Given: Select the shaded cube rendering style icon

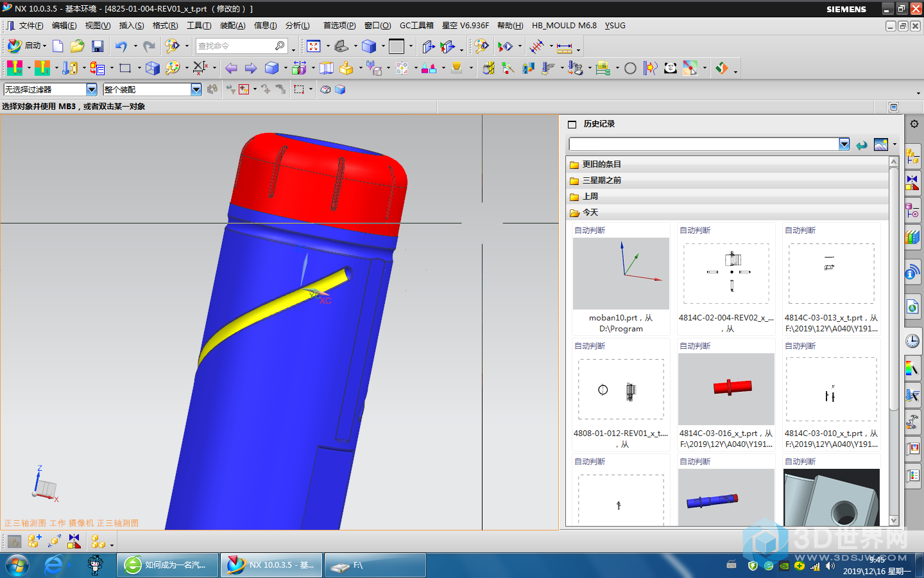Looking at the screenshot, I should pyautogui.click(x=368, y=46).
